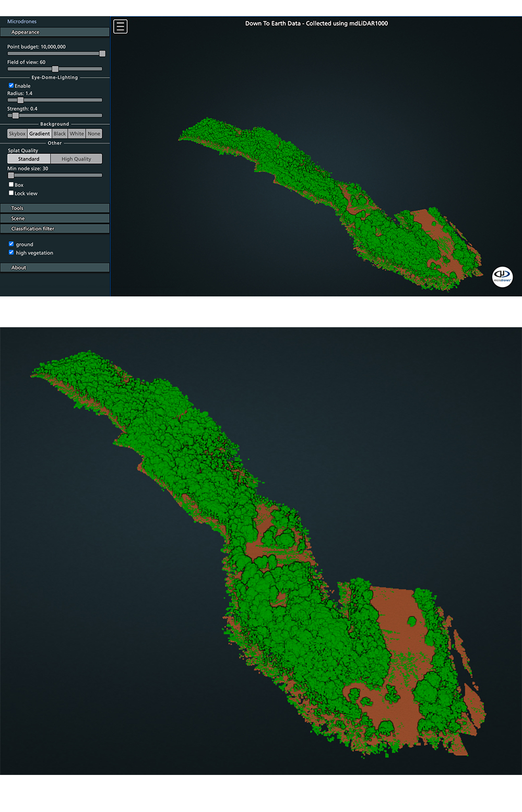
Task: Set background to None
Action: pos(94,134)
